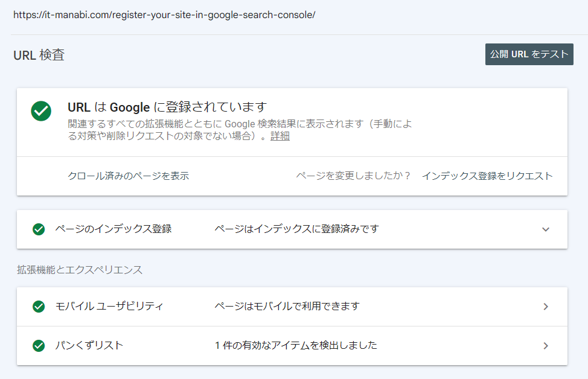
Task: Expand the ページのインデックス登録 section
Action: pyautogui.click(x=546, y=229)
